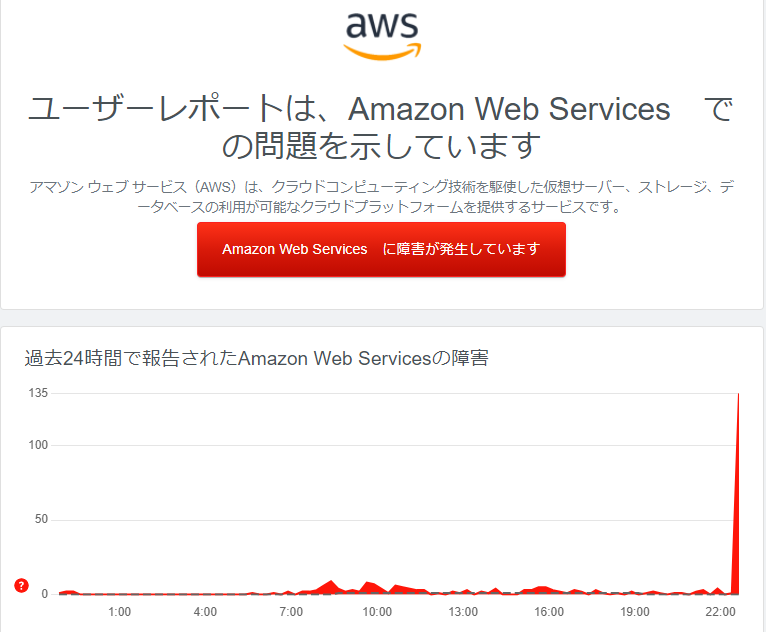Click the AWS description paragraph
Image resolution: width=766 pixels, height=632 pixels.
click(x=381, y=197)
